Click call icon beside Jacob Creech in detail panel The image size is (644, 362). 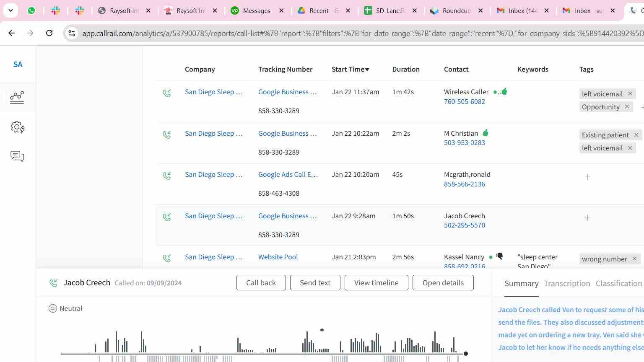(53, 283)
